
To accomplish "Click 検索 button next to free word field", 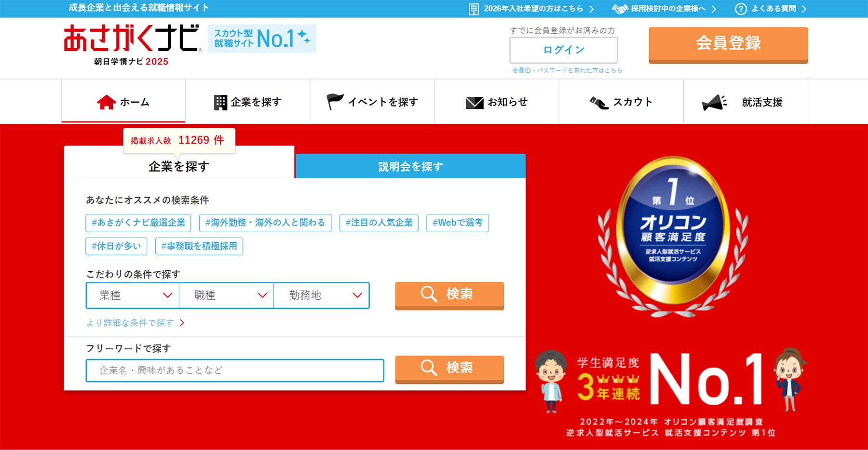I will pyautogui.click(x=449, y=369).
